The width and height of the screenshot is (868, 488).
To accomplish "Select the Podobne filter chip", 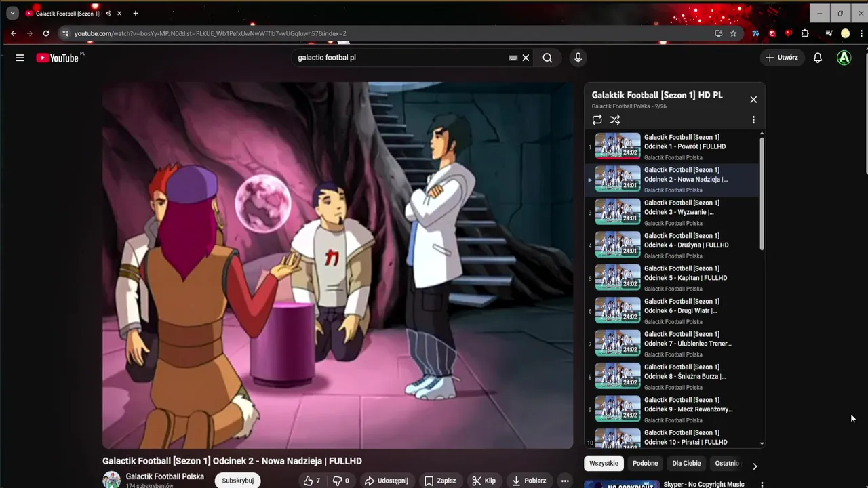I will 645,464.
